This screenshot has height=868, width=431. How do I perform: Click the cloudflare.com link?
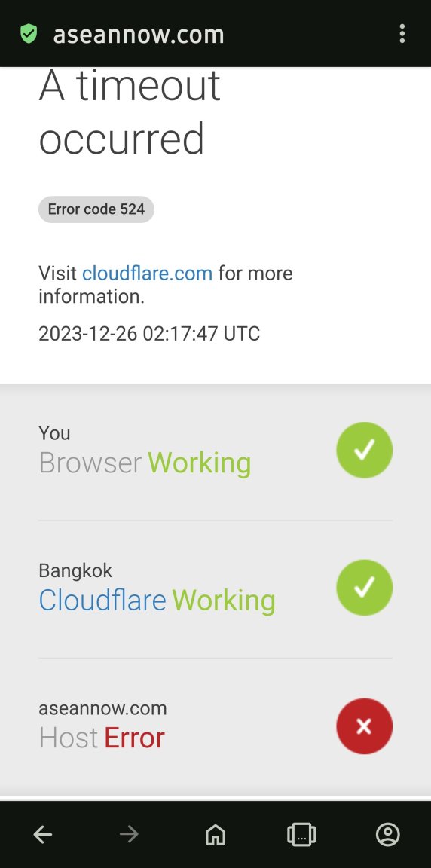tap(147, 273)
